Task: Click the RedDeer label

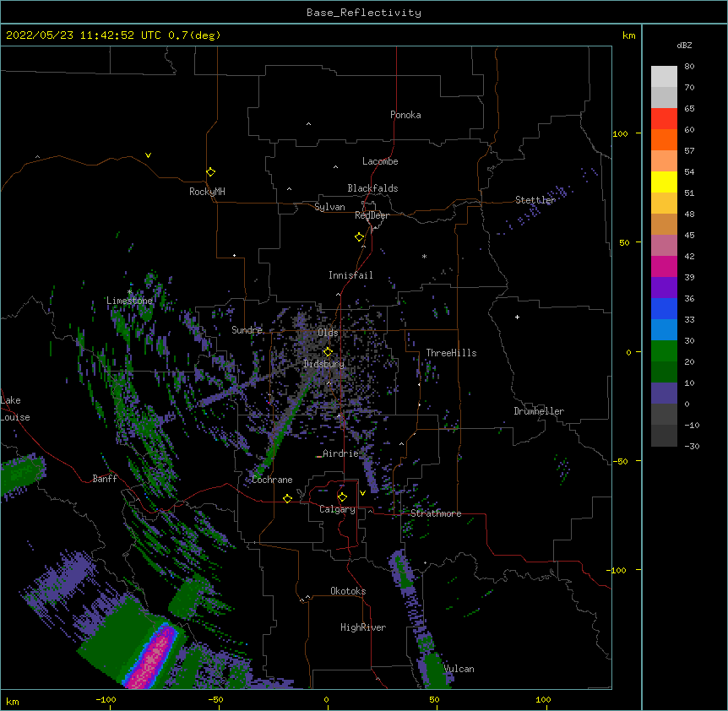Action: coord(372,215)
